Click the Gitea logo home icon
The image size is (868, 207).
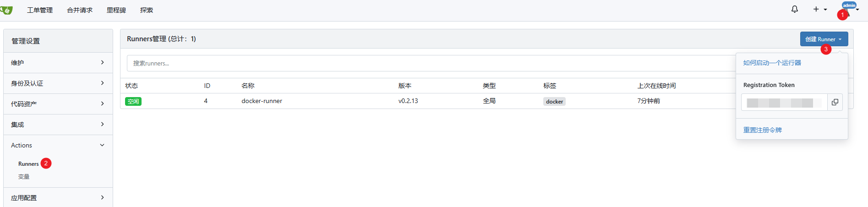coord(6,10)
